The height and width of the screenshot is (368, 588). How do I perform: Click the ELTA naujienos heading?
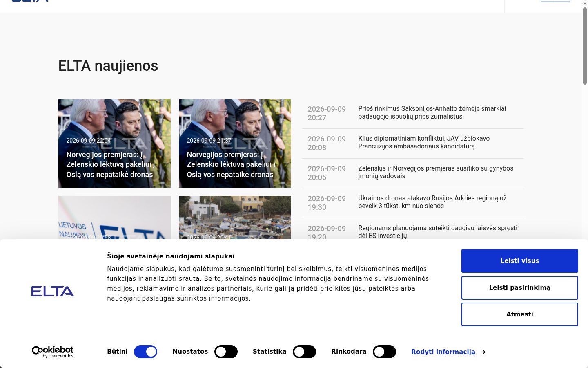click(x=108, y=66)
